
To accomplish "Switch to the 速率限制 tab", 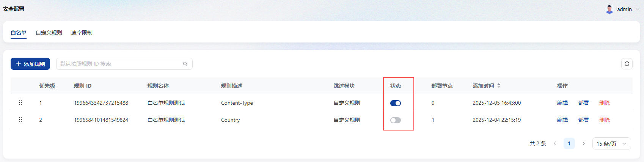I will 82,33.
